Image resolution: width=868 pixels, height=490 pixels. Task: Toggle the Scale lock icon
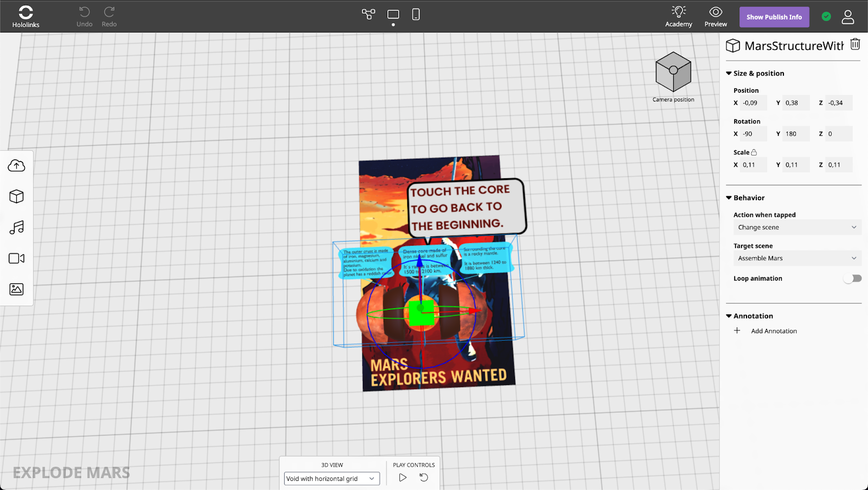point(754,152)
